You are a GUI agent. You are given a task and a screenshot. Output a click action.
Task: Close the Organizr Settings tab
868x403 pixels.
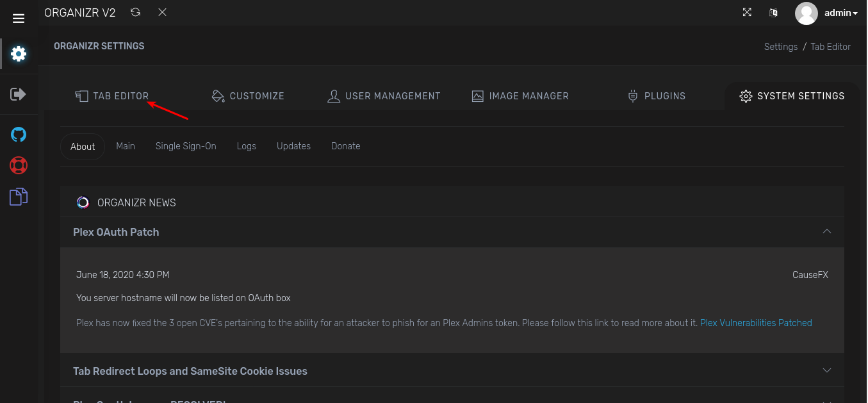(x=162, y=12)
